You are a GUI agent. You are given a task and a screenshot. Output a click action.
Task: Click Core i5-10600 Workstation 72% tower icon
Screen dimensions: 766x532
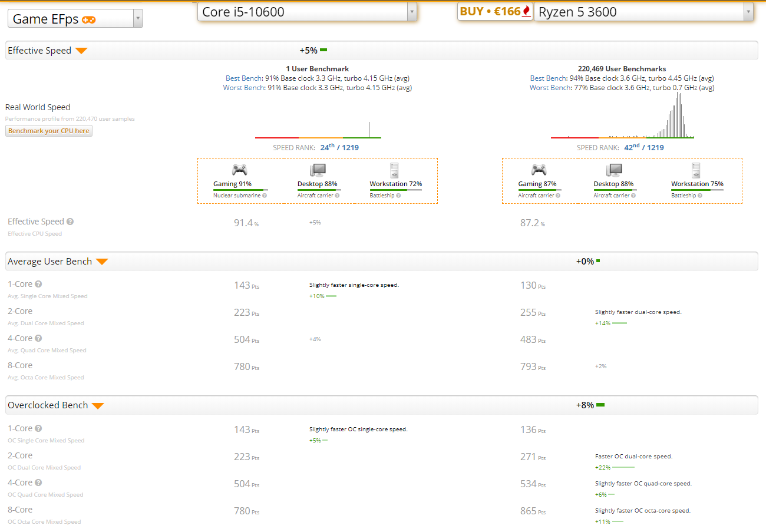pos(394,170)
